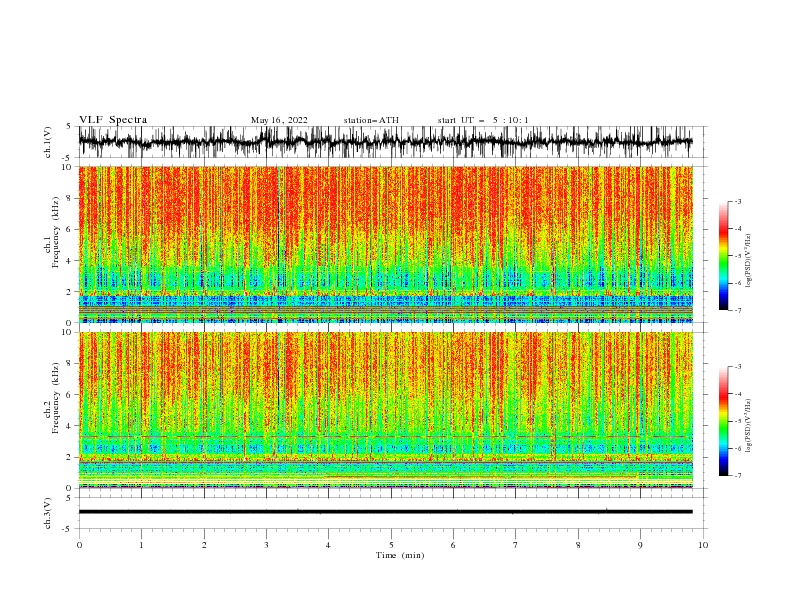The image size is (792, 612).
Task: Click the ch.2 PSD color scale bar
Action: point(723,421)
